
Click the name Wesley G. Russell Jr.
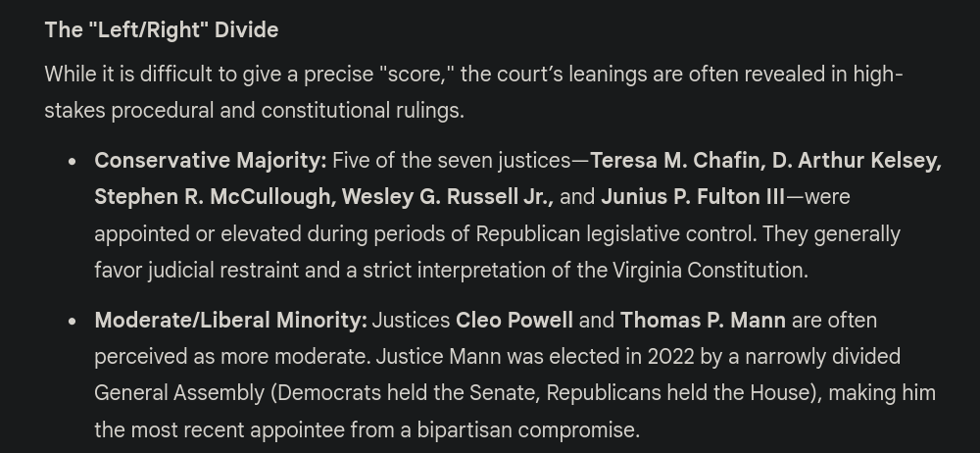pos(446,197)
